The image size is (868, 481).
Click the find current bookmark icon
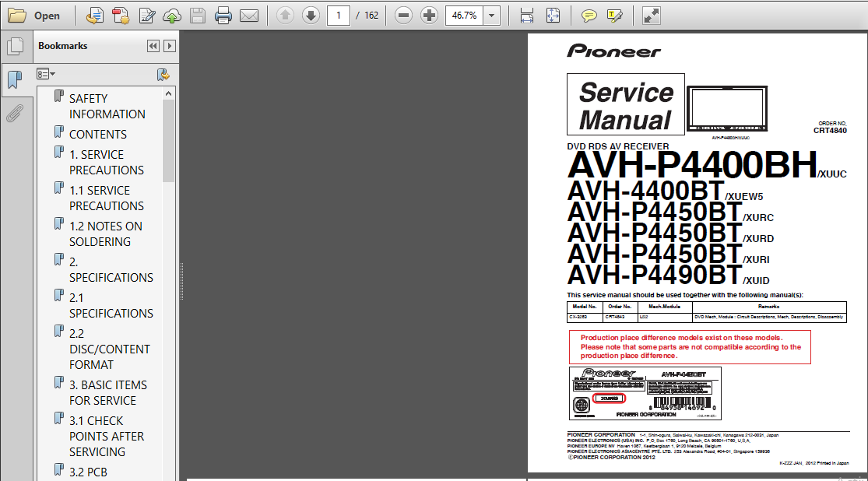point(163,75)
